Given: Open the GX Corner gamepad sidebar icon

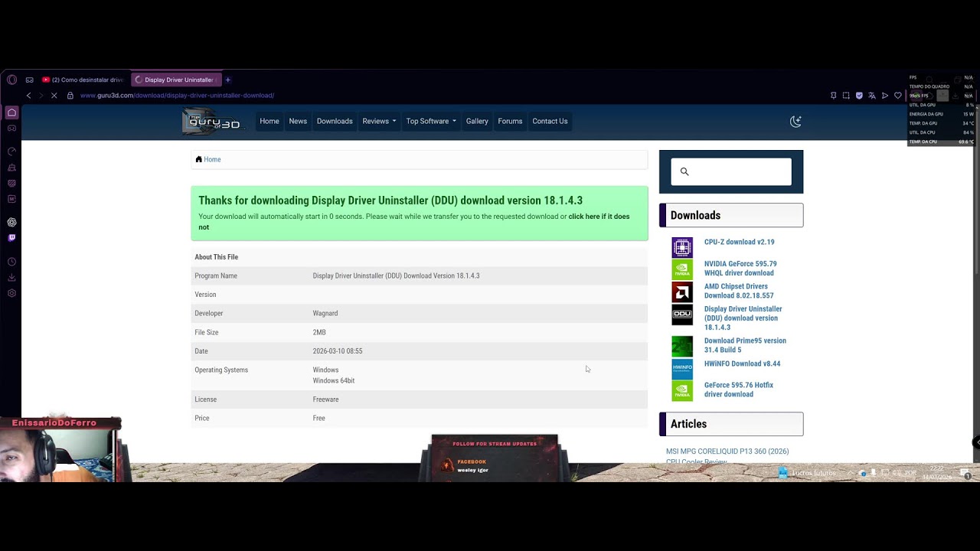Looking at the screenshot, I should [11, 128].
